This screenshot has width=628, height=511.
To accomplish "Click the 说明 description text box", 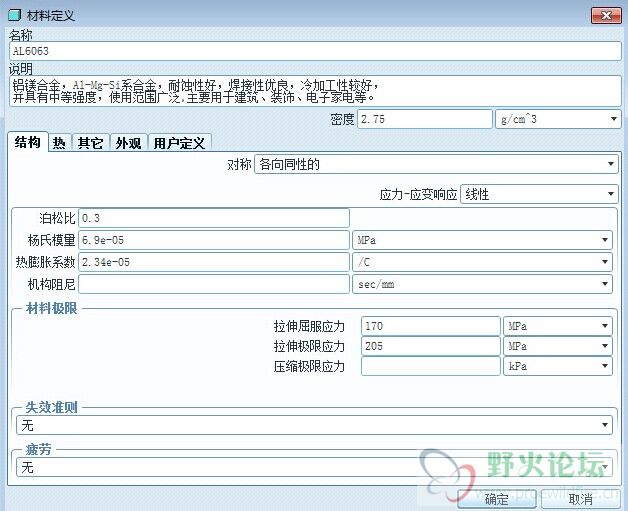I will (315, 91).
